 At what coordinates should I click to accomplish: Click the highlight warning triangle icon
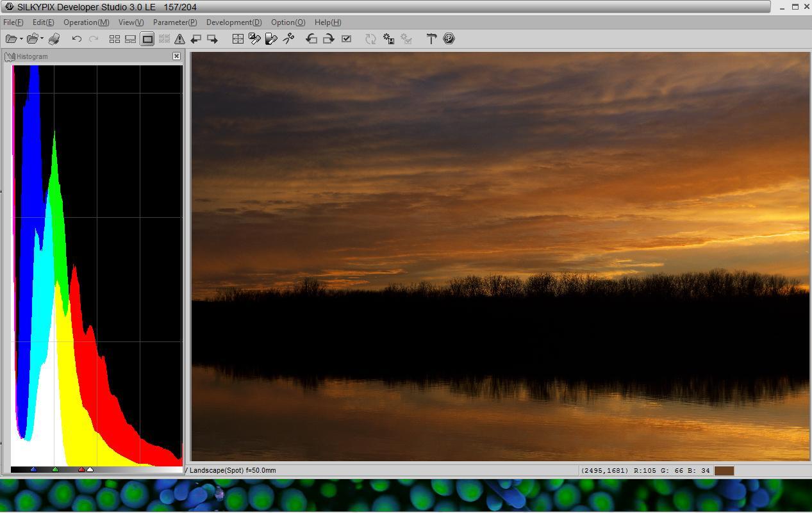click(179, 39)
